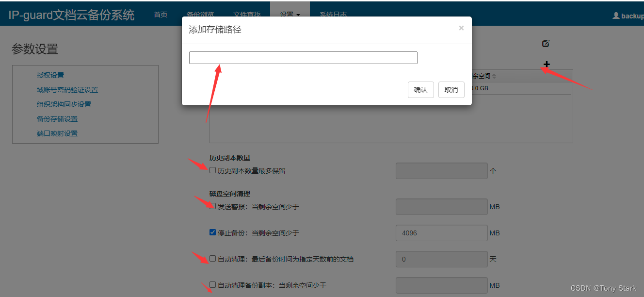Enable the 历史副本数量最多保留 checkbox

pyautogui.click(x=212, y=170)
